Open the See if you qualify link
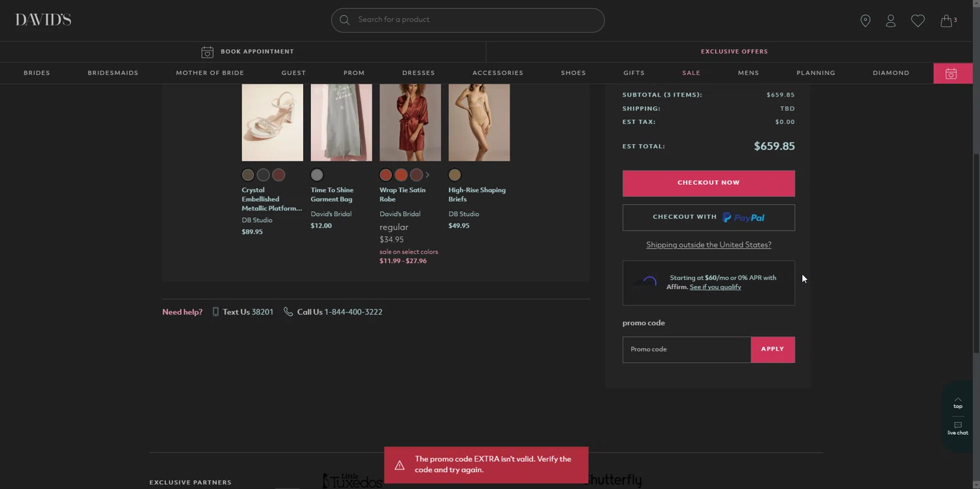Viewport: 980px width, 489px height. point(715,287)
